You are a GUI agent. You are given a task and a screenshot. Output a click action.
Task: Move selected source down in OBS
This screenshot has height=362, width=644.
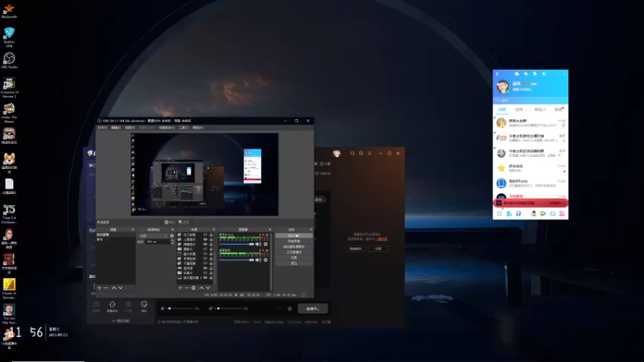[x=208, y=288]
